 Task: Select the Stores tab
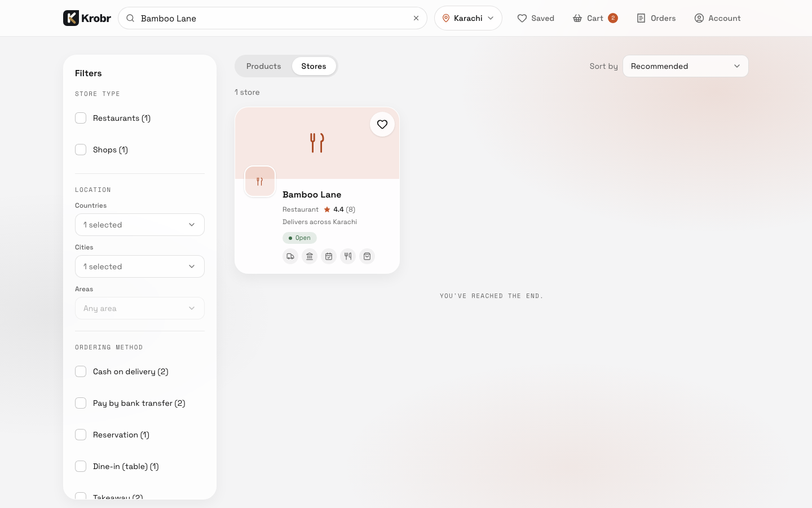pyautogui.click(x=314, y=66)
